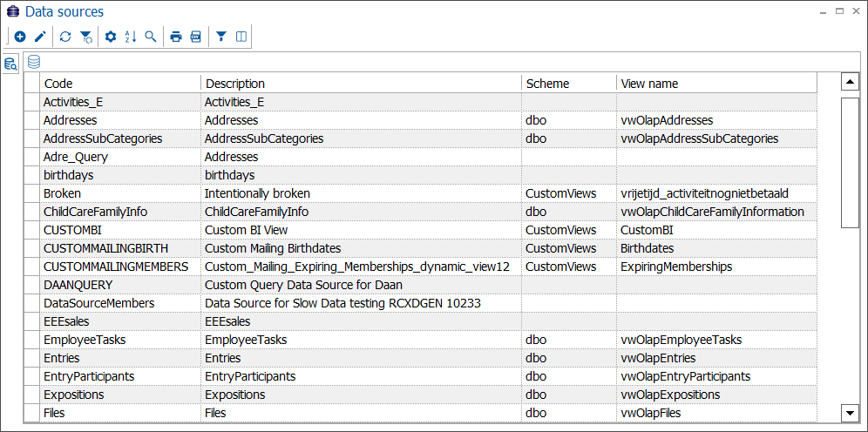This screenshot has height=432, width=868.
Task: Click the vwOlapExpositions view name cell
Action: tap(716, 394)
